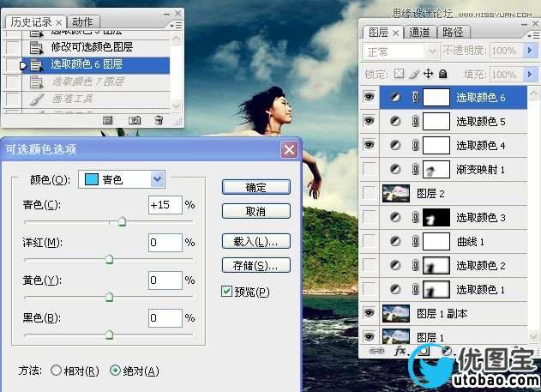The height and width of the screenshot is (392, 541).
Task: Click the delete current state trash icon
Action: point(159,120)
